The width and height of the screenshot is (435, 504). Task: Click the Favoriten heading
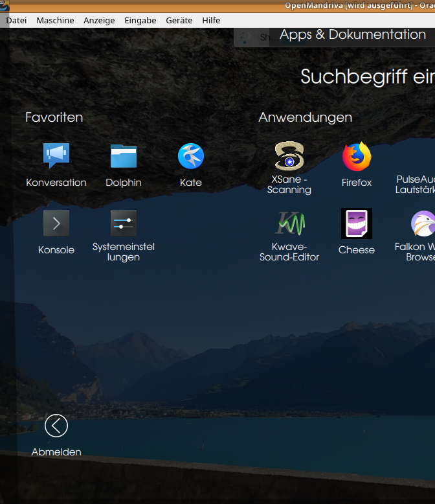[54, 117]
